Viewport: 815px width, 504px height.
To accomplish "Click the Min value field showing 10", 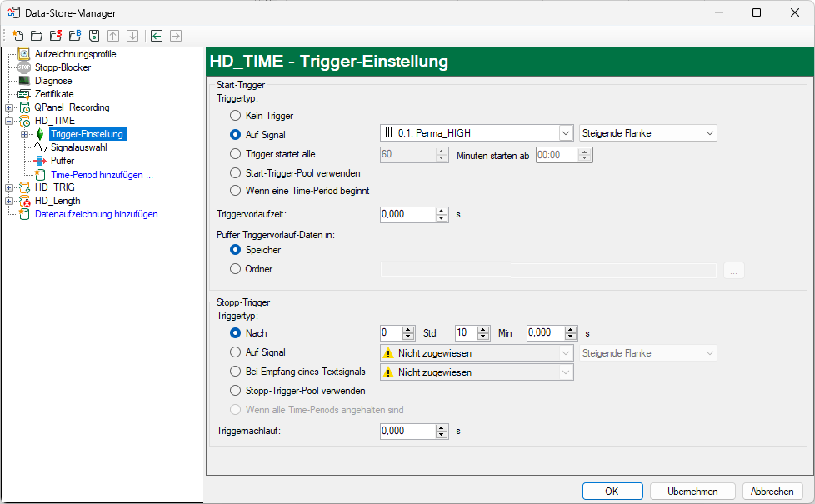I will click(467, 332).
